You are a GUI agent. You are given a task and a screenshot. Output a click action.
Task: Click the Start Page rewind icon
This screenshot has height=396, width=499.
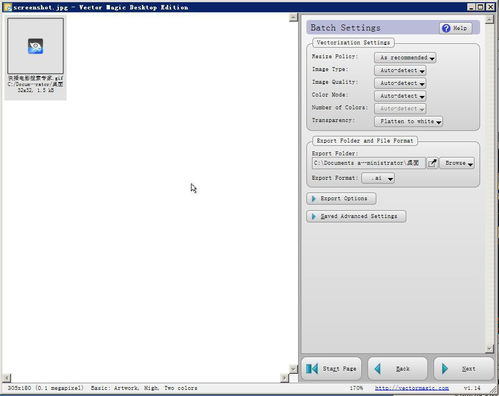[312, 369]
